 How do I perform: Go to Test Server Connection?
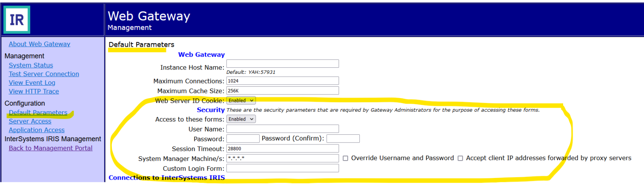[44, 74]
